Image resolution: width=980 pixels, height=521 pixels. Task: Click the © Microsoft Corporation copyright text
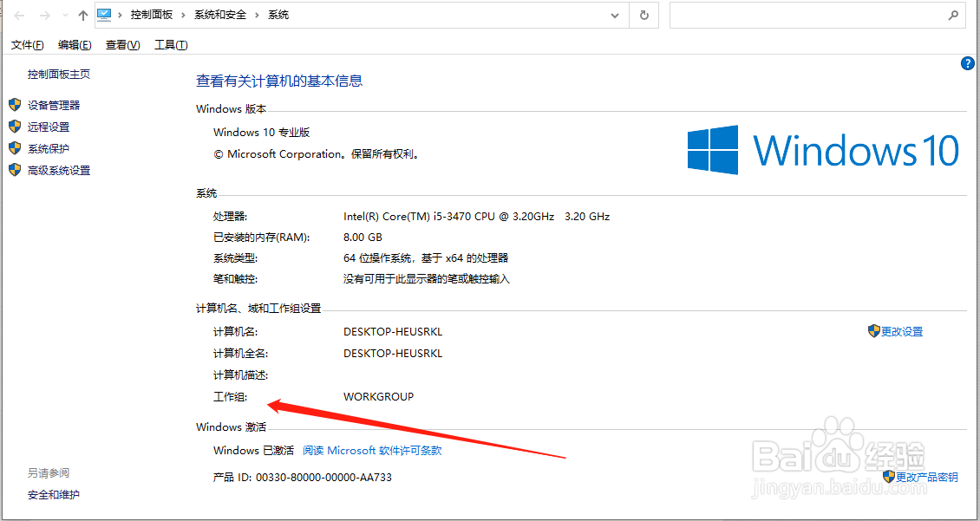click(317, 153)
